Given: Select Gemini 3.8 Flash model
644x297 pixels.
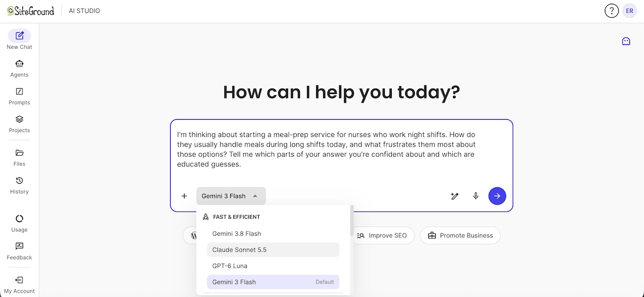Looking at the screenshot, I should (273, 234).
